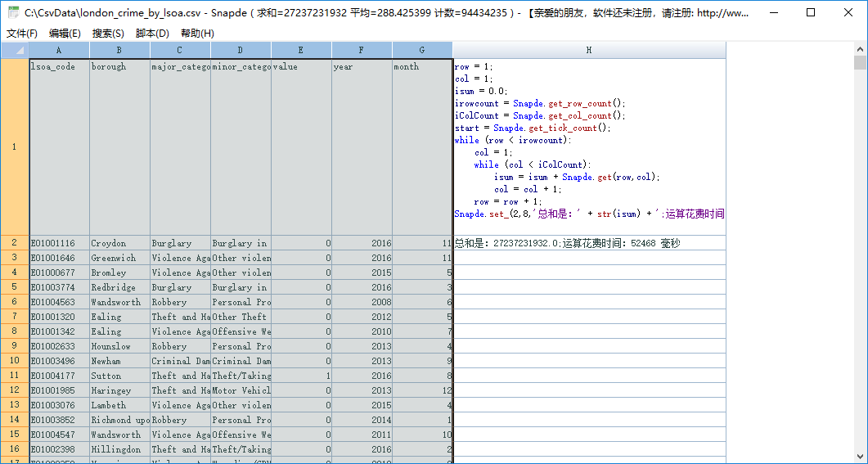The width and height of the screenshot is (868, 464).
Task: Open the 文件(F) menu
Action: (22, 34)
